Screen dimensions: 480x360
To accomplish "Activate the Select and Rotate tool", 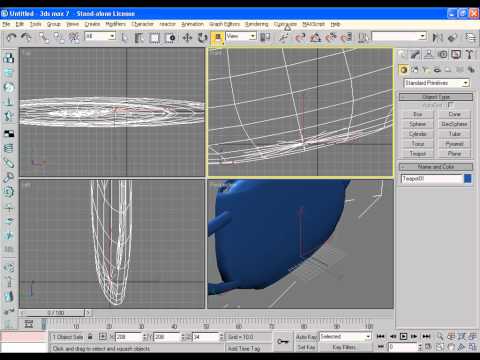I will click(202, 37).
